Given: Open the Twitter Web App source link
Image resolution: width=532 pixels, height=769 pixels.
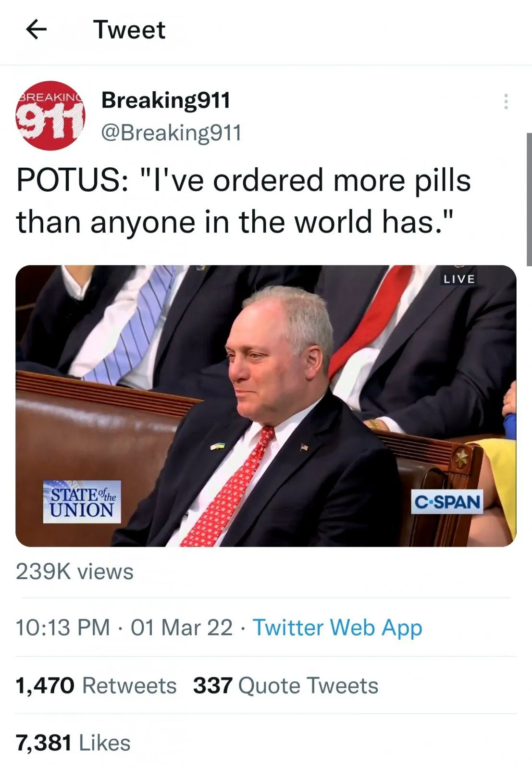Looking at the screenshot, I should [337, 628].
